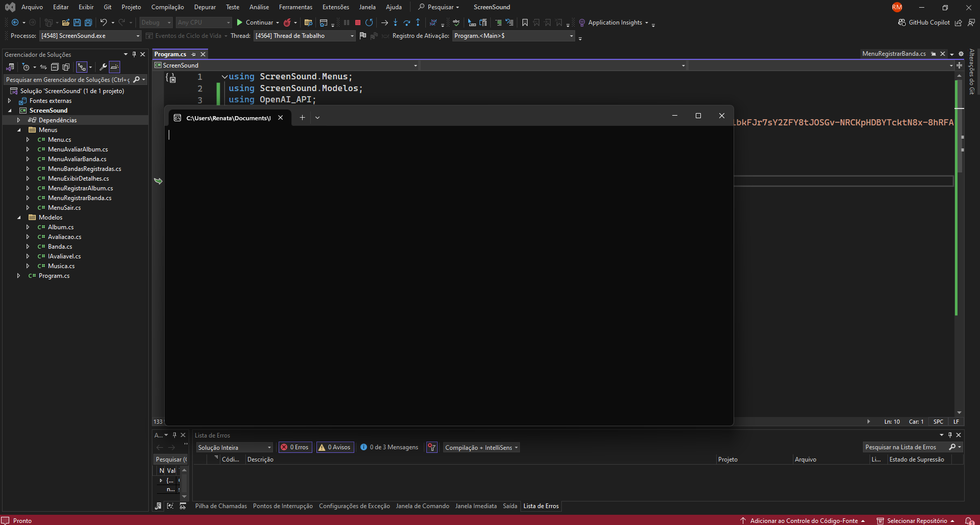Expand the Dependências node
980x525 pixels.
(19, 120)
